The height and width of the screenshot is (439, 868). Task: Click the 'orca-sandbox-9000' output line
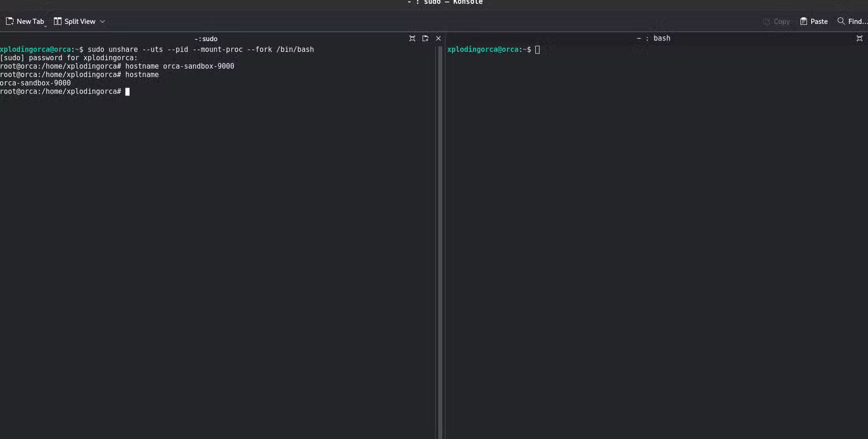pyautogui.click(x=35, y=83)
